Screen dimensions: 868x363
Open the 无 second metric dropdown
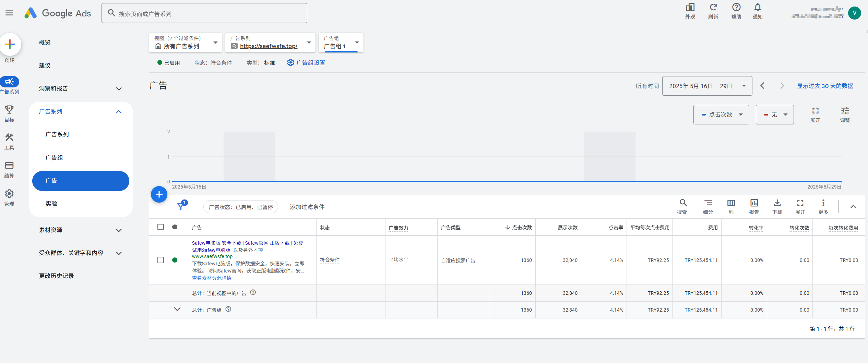(x=774, y=114)
